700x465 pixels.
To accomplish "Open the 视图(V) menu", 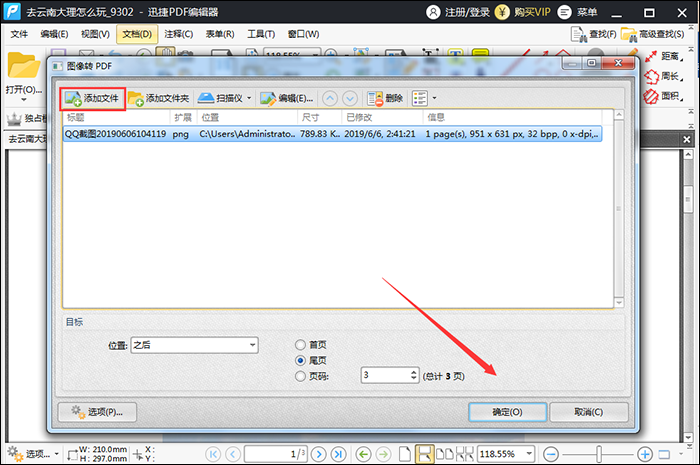I will click(x=96, y=34).
